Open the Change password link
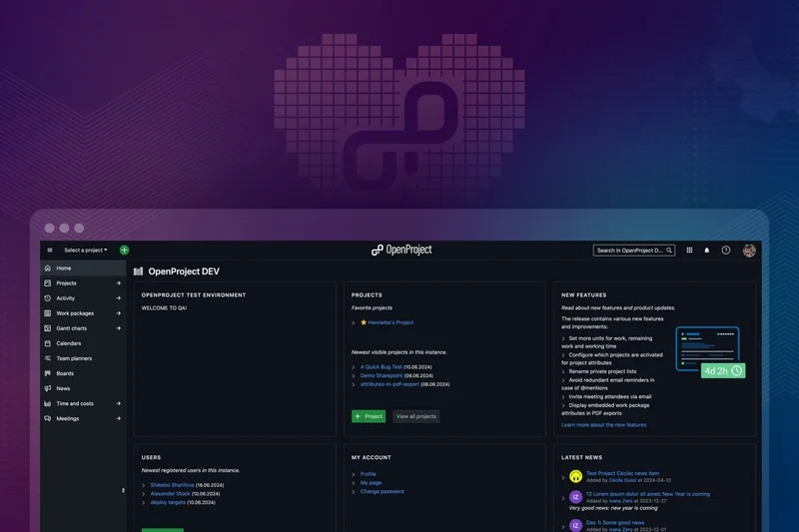799x532 pixels. point(383,492)
